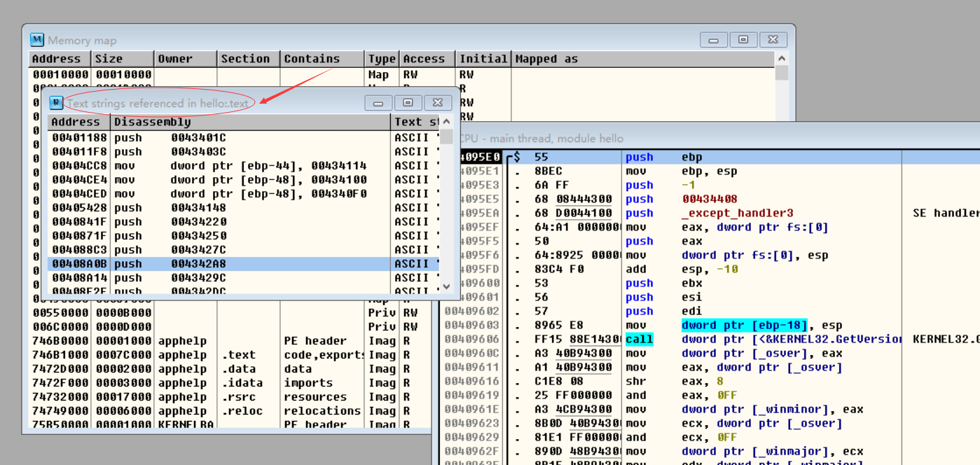Minimize the Text strings referenced window

tap(378, 103)
